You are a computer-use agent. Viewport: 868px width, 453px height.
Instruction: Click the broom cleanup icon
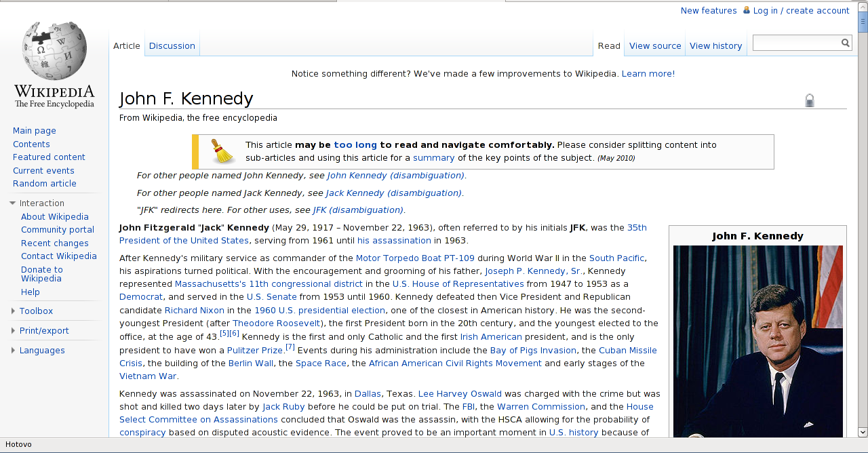[222, 151]
